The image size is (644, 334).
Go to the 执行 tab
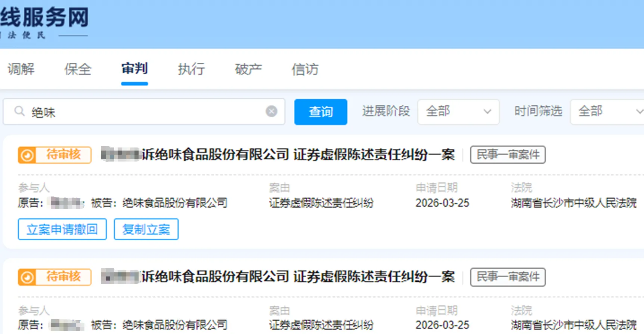coord(191,69)
